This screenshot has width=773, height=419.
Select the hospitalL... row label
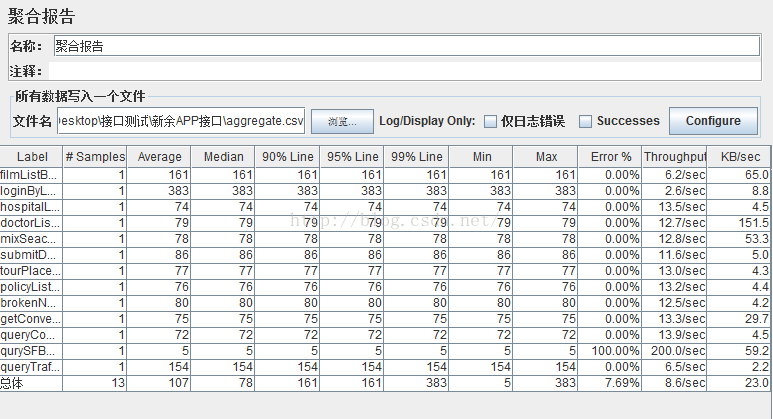[31, 207]
